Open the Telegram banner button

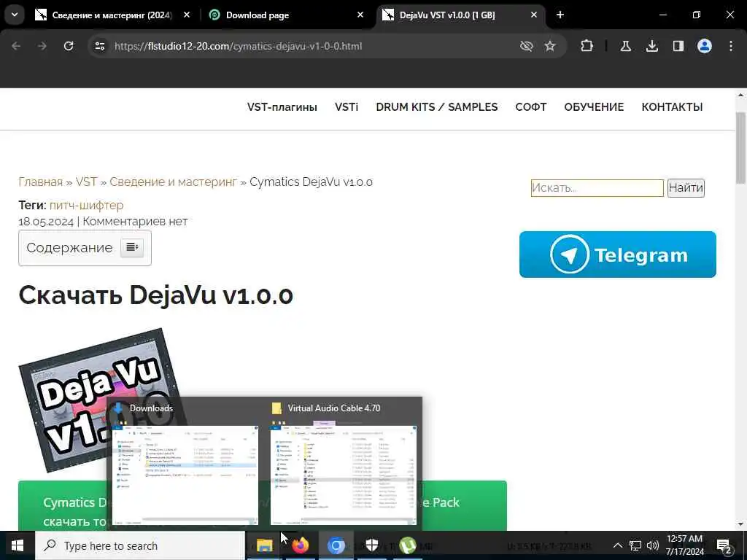(x=617, y=254)
